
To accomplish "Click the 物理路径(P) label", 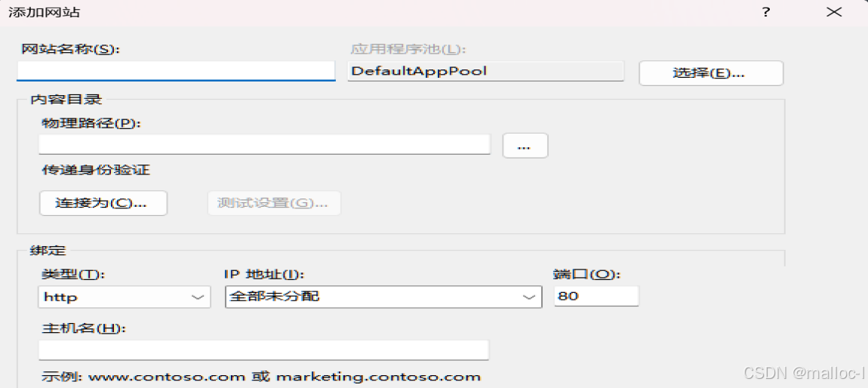I will 92,124.
